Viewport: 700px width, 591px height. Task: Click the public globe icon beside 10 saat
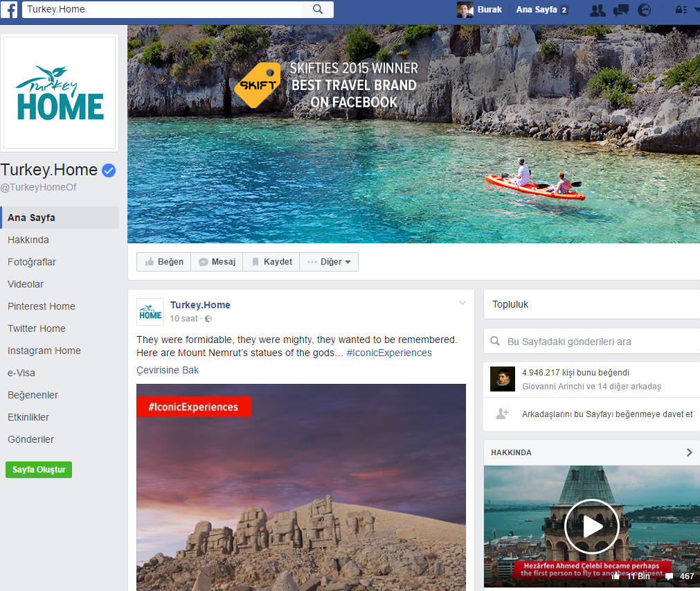(208, 319)
